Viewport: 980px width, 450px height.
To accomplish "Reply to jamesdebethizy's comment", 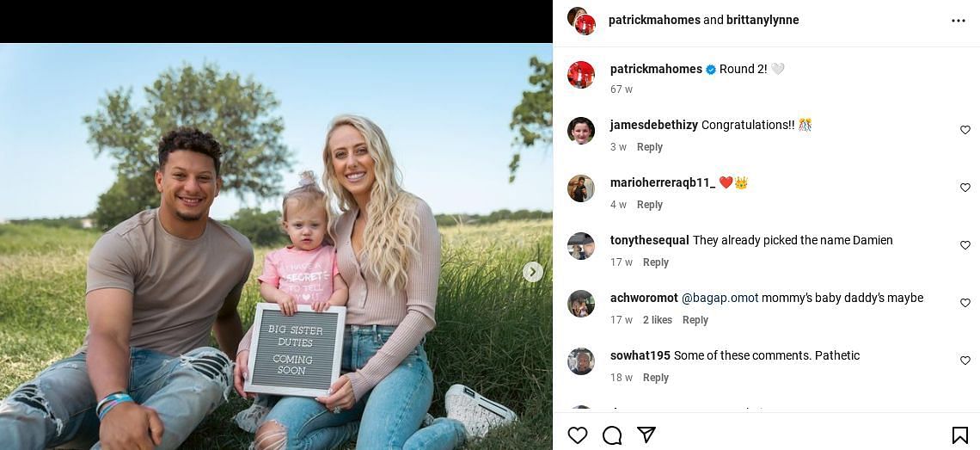I will [649, 147].
